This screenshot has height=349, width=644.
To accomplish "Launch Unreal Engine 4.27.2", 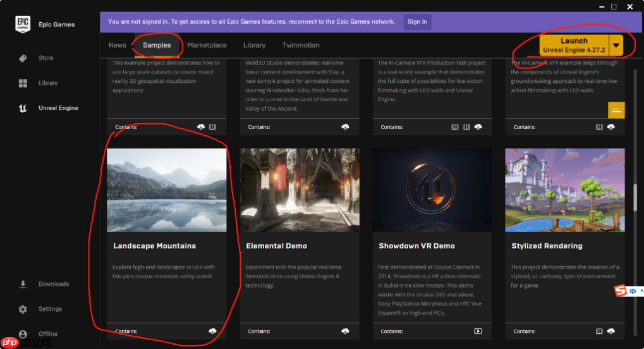I will (x=573, y=45).
